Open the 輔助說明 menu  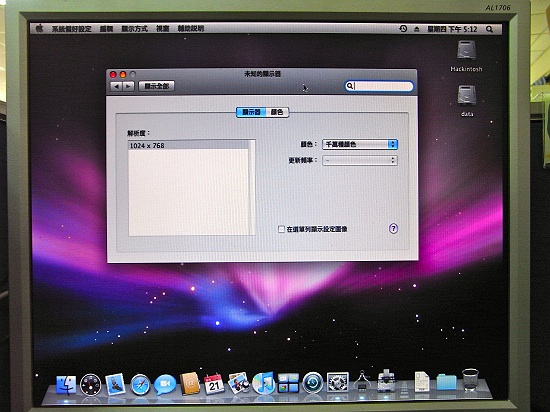190,28
